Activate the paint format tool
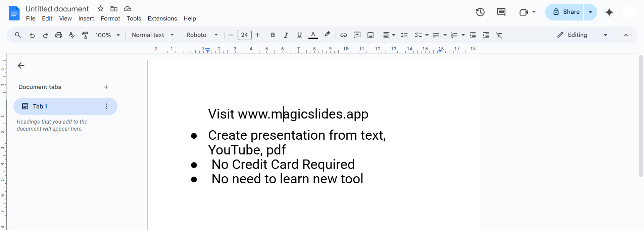The image size is (644, 230). coord(85,35)
